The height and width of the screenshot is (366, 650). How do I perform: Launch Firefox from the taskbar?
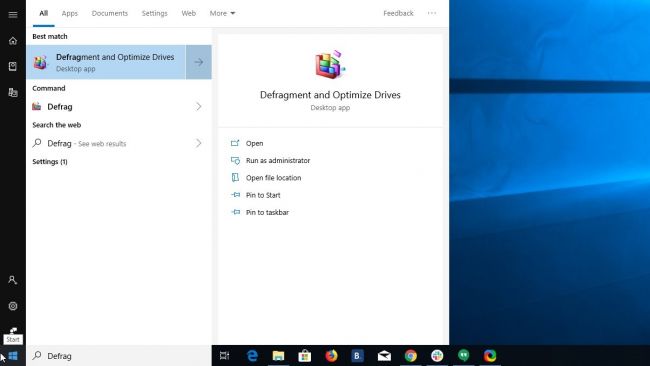(x=331, y=356)
